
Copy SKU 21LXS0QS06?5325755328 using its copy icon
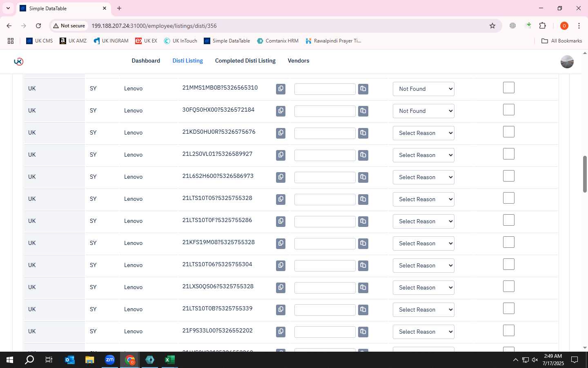point(281,287)
